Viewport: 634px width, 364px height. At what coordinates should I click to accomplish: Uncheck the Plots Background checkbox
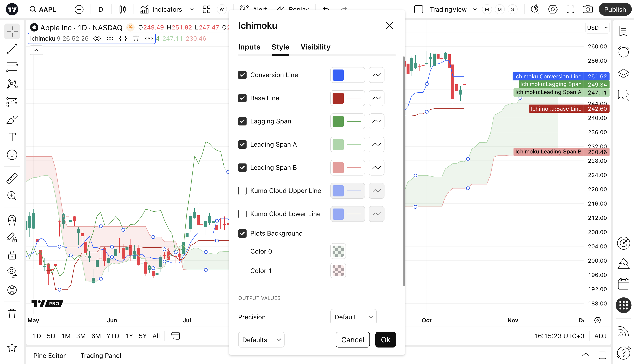(242, 233)
